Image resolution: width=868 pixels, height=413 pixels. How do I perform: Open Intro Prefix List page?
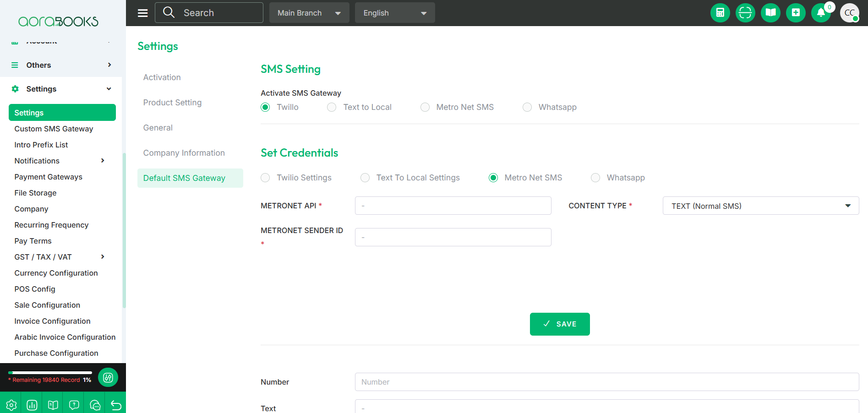point(41,145)
